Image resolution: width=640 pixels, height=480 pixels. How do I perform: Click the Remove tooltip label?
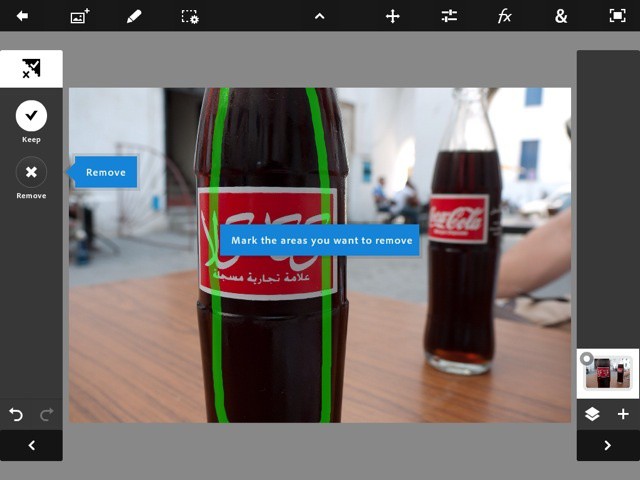click(105, 172)
